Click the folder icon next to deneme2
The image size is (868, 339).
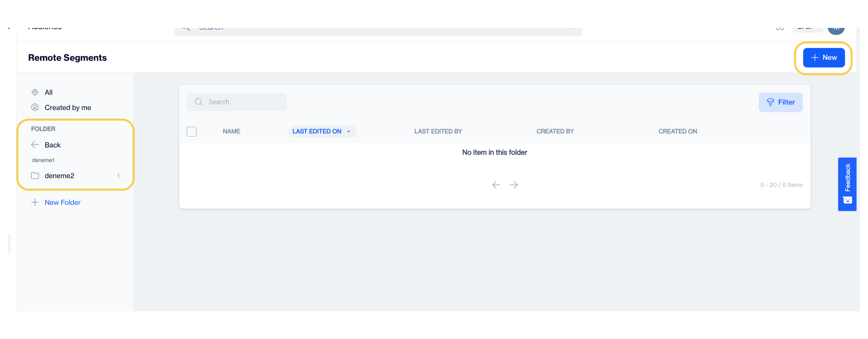click(x=35, y=176)
